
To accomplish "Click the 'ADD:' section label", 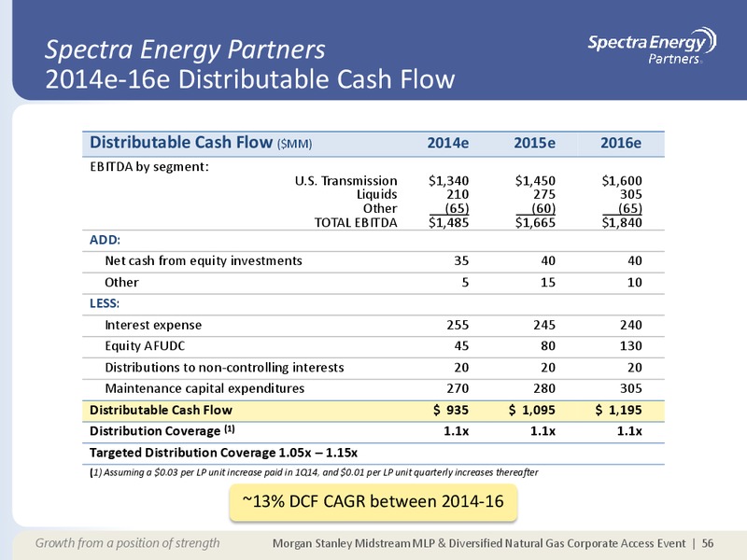I will point(105,240).
